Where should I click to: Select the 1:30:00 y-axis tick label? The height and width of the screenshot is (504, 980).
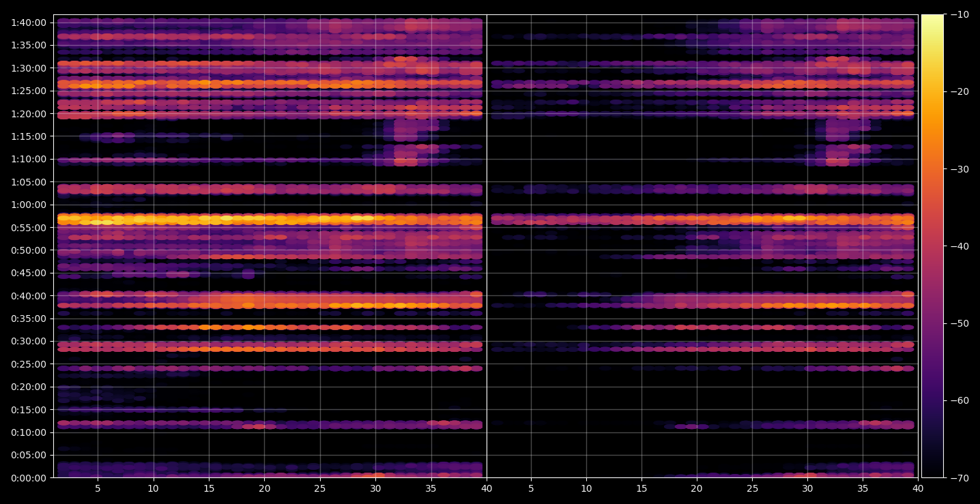tap(29, 68)
